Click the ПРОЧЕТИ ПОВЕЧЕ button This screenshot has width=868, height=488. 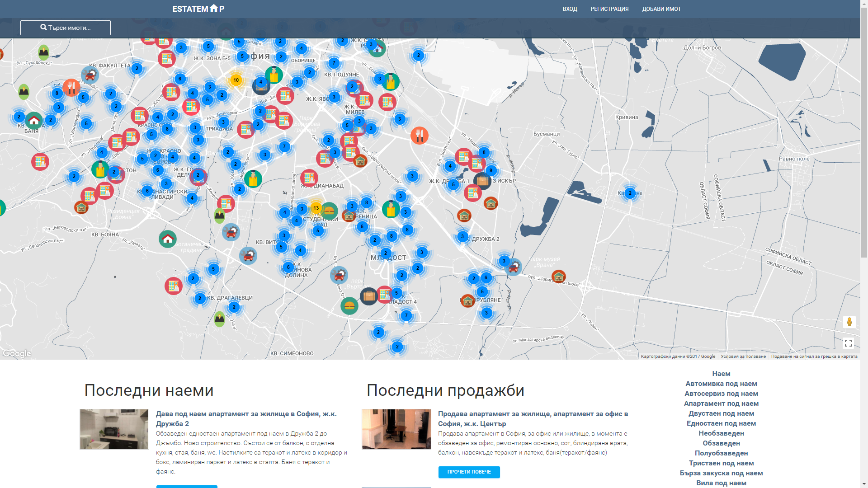(469, 472)
